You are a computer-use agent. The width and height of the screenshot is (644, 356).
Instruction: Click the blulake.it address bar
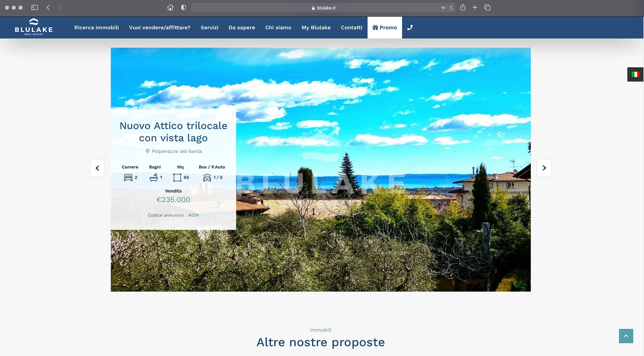(x=323, y=8)
